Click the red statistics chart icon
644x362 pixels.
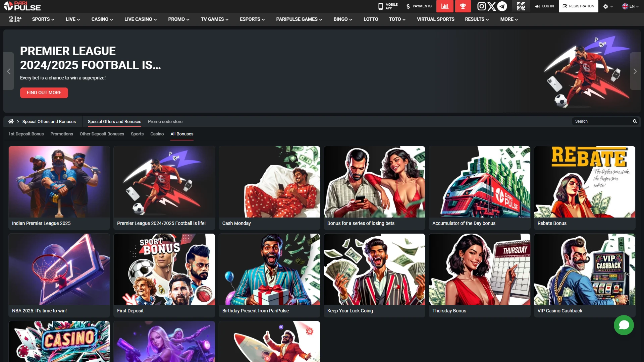445,6
